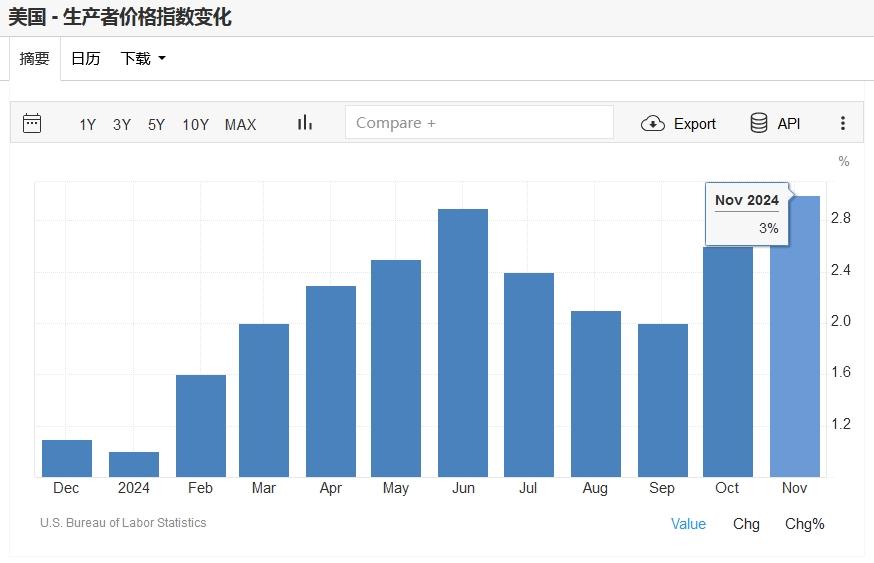Click the bar chart type icon

click(x=305, y=123)
